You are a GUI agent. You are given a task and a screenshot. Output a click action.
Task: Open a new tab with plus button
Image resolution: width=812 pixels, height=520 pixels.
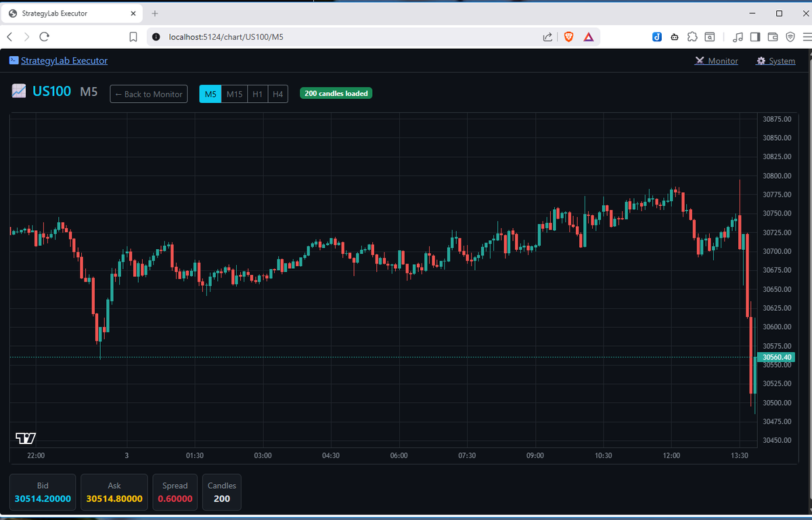pos(155,14)
